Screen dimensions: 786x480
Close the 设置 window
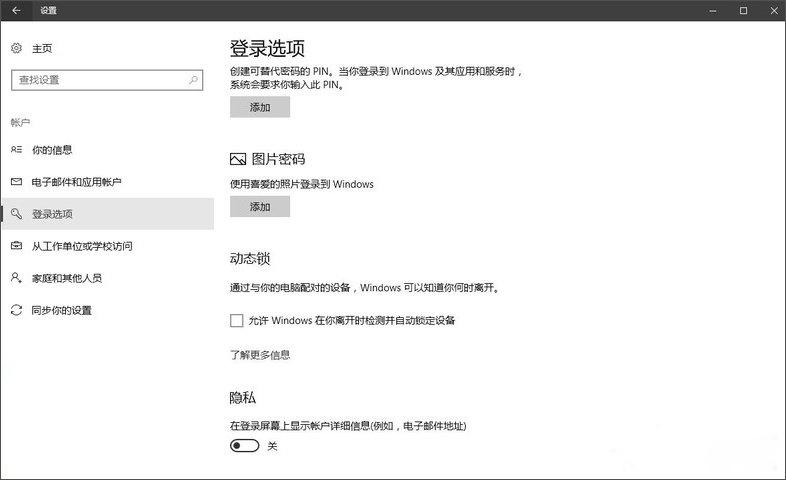tap(771, 11)
